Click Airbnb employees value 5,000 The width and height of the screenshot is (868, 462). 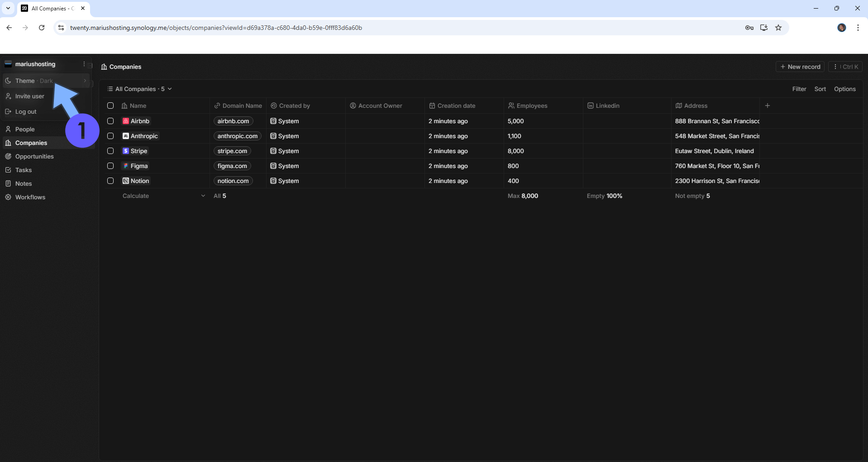click(515, 121)
